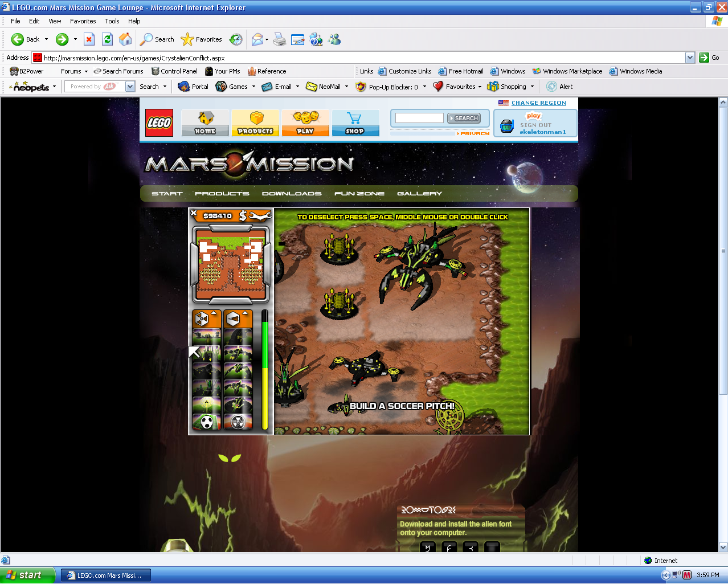The image size is (728, 584).
Task: Open the Back button history dropdown arrow
Action: tap(46, 39)
